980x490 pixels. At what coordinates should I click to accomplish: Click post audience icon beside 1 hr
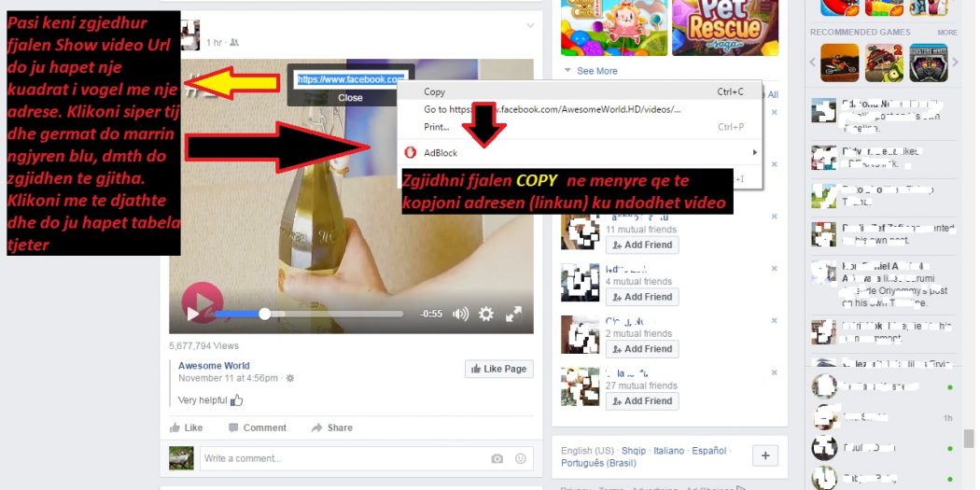pos(233,43)
